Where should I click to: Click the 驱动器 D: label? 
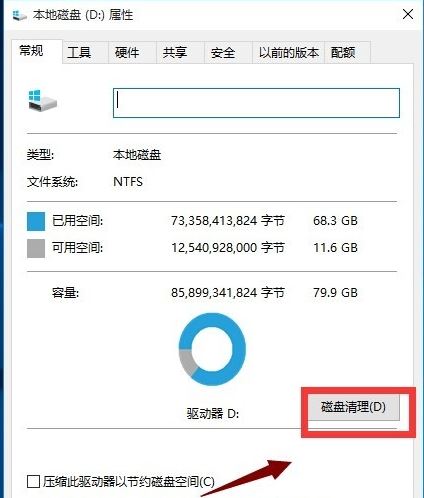[x=213, y=414]
